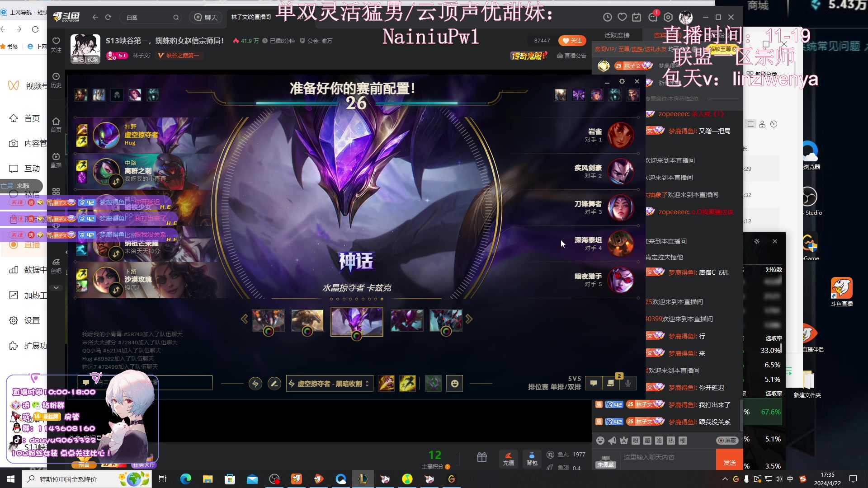Open the Windows Start menu

coord(11,479)
